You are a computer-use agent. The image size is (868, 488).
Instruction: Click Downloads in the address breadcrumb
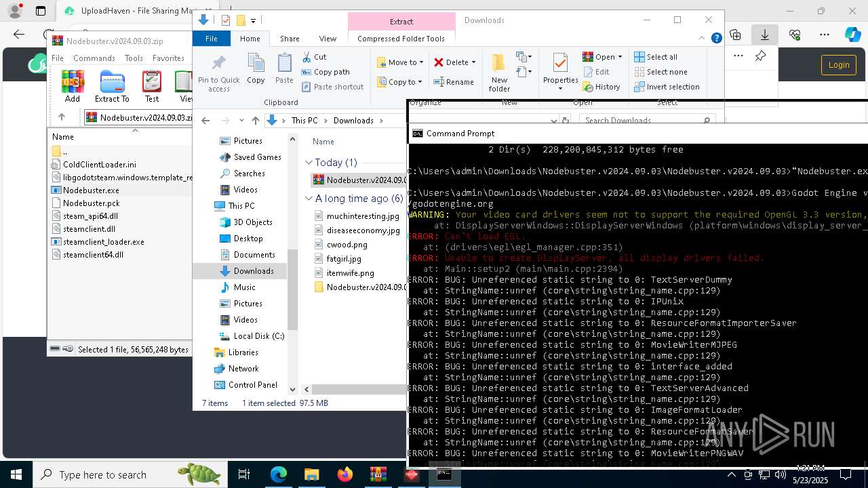(353, 121)
